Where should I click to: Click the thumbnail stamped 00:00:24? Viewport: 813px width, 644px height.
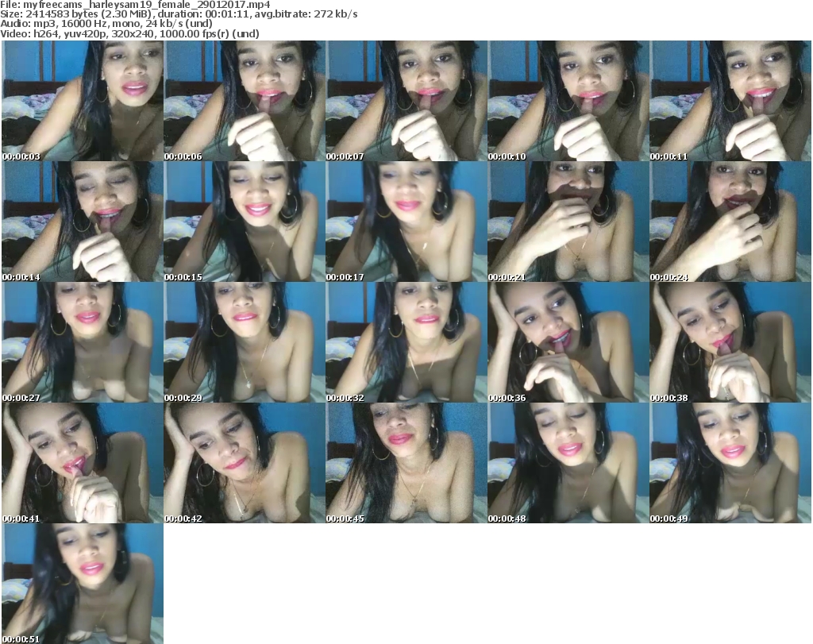730,222
